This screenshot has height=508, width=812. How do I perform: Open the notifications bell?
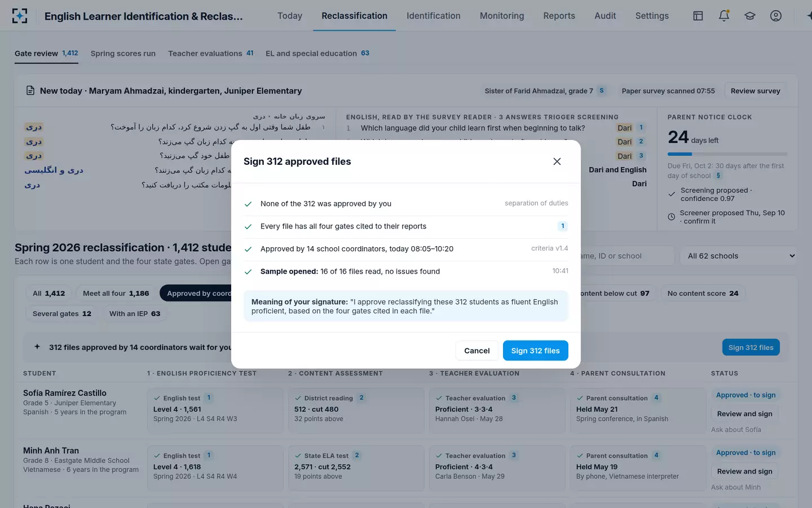[x=724, y=16]
